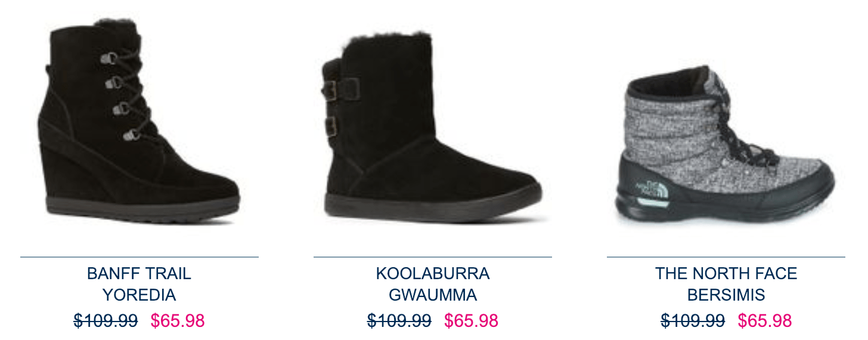This screenshot has width=868, height=340.
Task: Click the BERSIMIS product name
Action: 726,295
